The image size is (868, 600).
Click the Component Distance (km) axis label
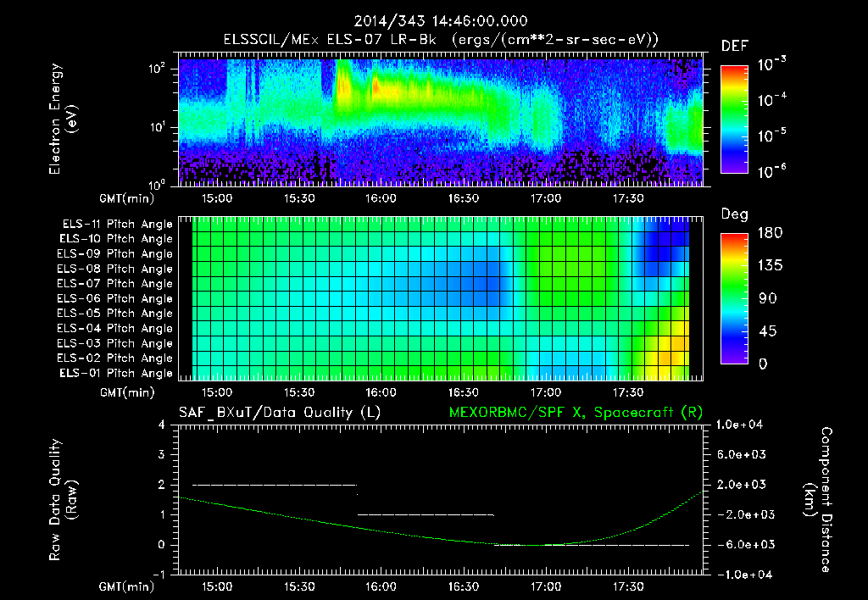pyautogui.click(x=818, y=500)
